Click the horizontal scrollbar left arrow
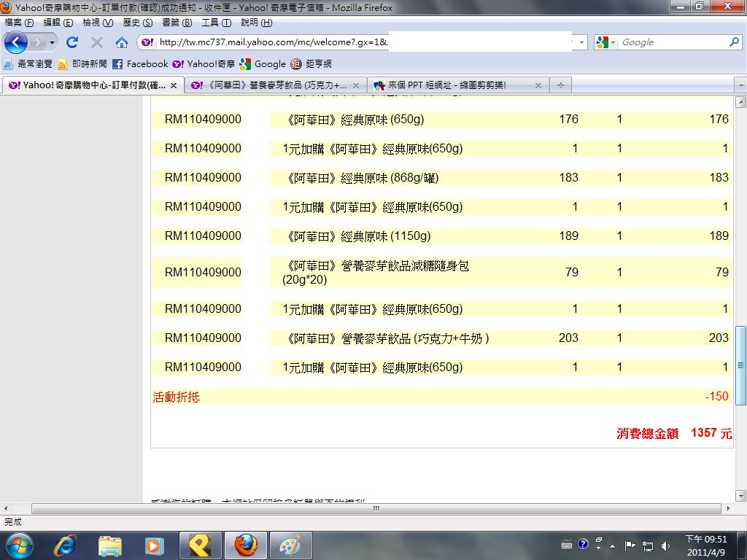Viewport: 747px width, 560px height. 5,508
